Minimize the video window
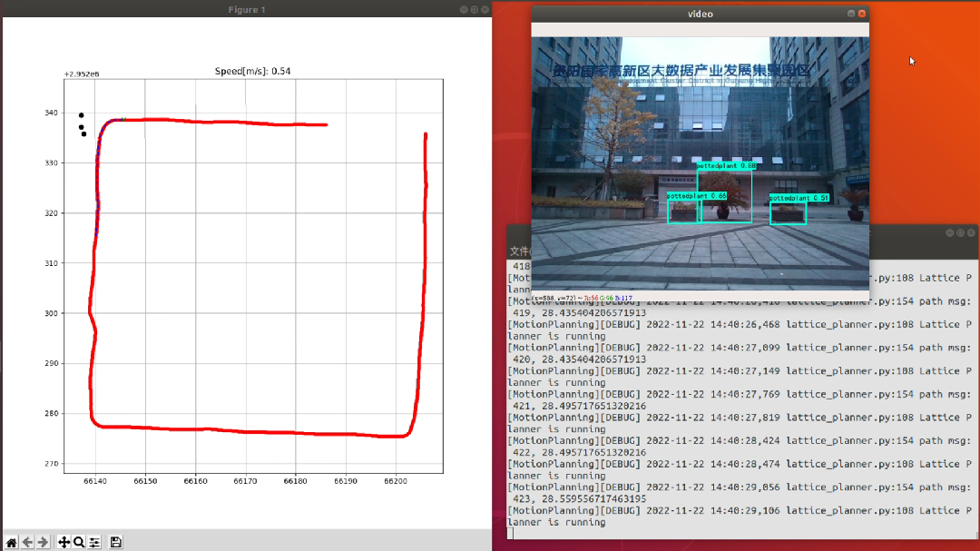 pos(851,13)
